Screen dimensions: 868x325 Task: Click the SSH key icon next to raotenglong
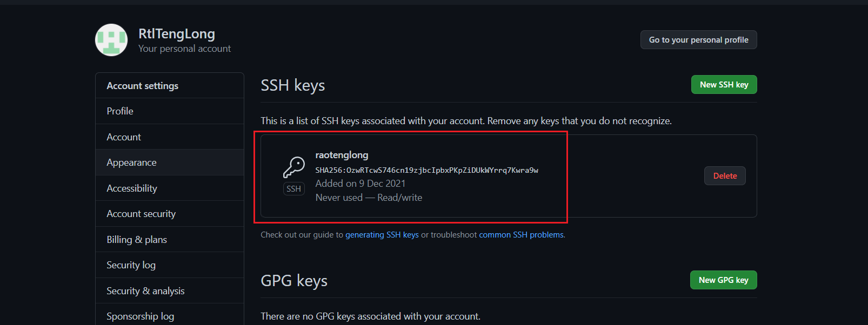[293, 168]
